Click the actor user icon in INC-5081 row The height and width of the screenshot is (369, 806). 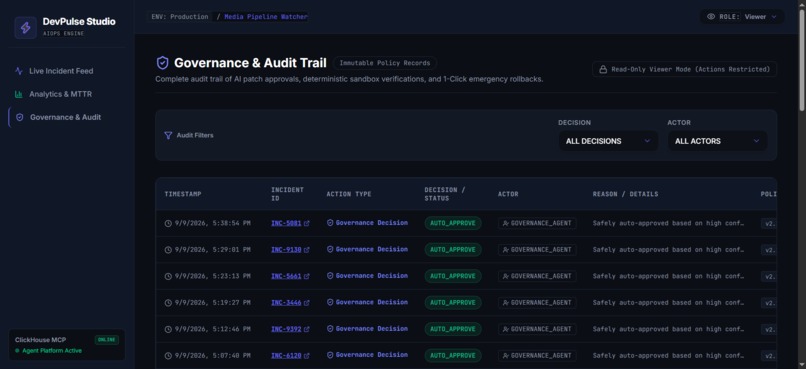pyautogui.click(x=506, y=223)
